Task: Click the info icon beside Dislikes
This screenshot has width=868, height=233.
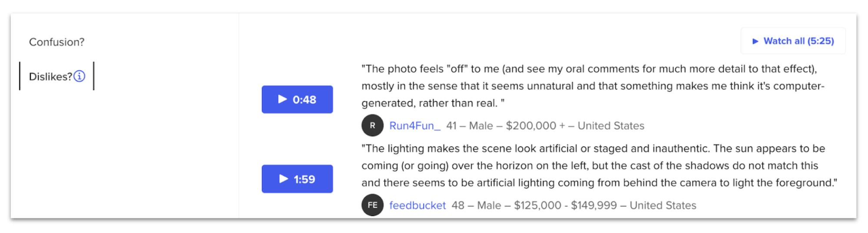Action: pyautogui.click(x=79, y=77)
